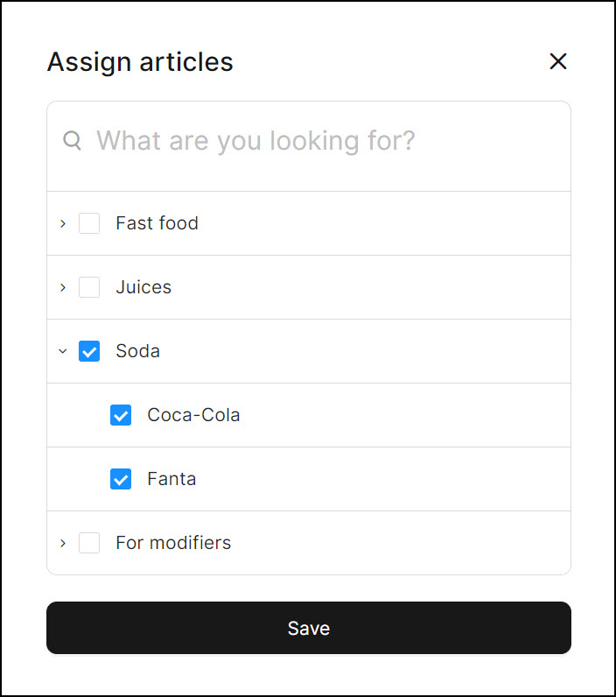This screenshot has height=697, width=616.
Task: Untick the Fanta checkbox
Action: click(121, 479)
